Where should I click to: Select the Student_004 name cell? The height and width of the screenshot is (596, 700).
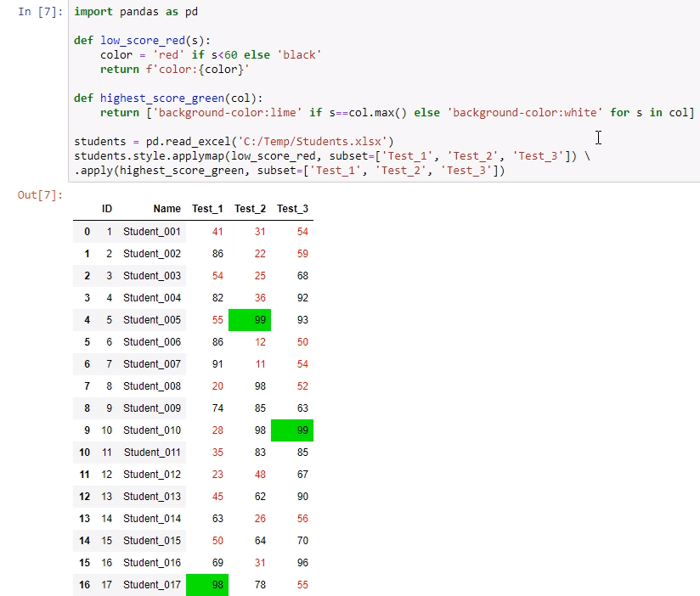[152, 298]
